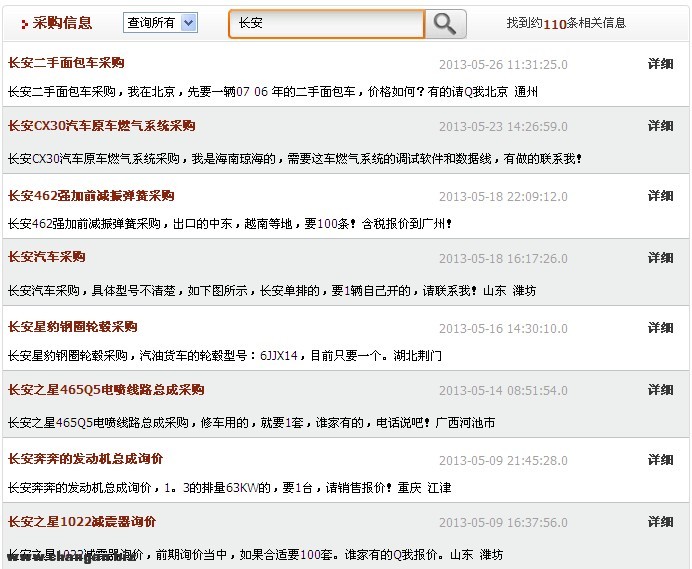This screenshot has height=569, width=692.
Task: Open the 长安汽车采购 listing title
Action: coord(46,257)
